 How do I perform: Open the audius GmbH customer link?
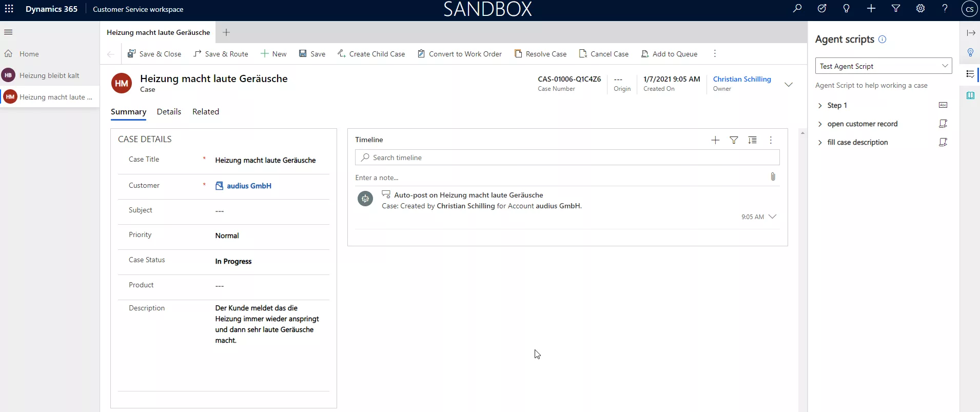249,186
